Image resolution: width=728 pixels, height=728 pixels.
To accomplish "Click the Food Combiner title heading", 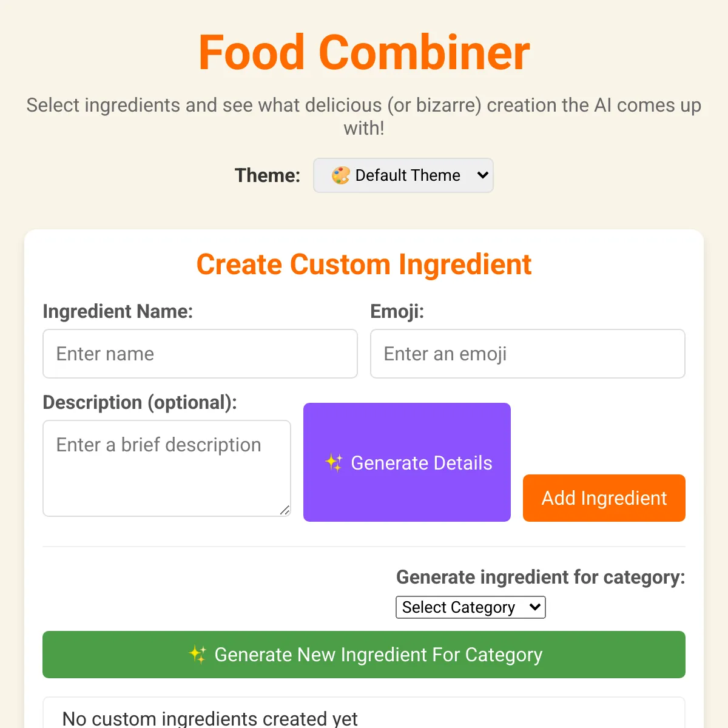I will click(x=364, y=53).
